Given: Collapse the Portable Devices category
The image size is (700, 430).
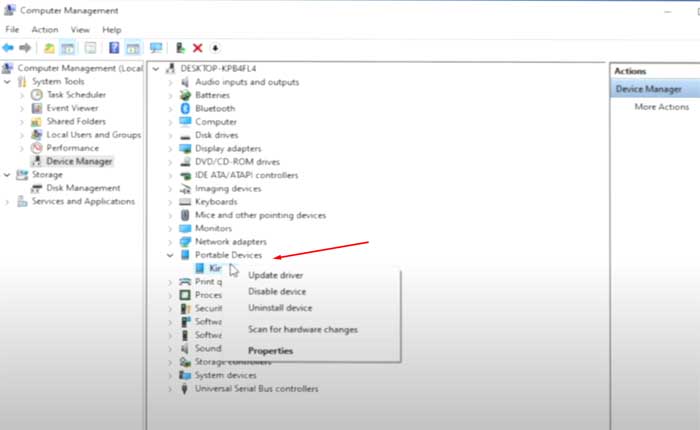Looking at the screenshot, I should 171,256.
